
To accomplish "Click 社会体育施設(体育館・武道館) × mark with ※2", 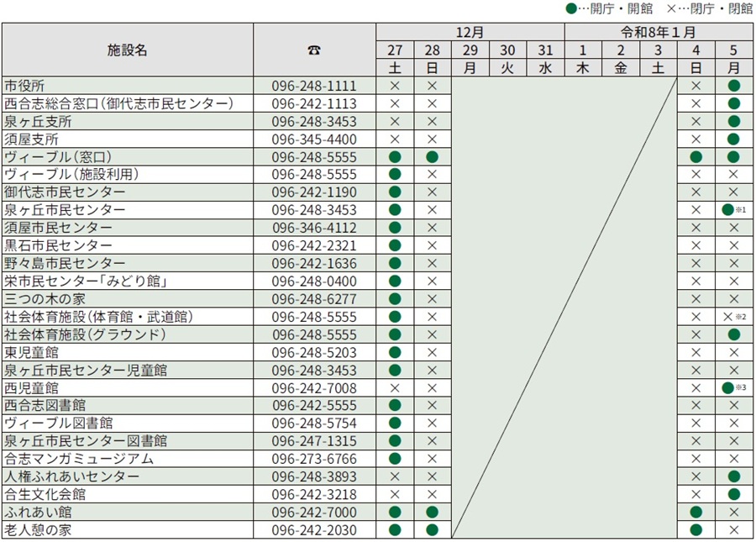I will [x=728, y=317].
